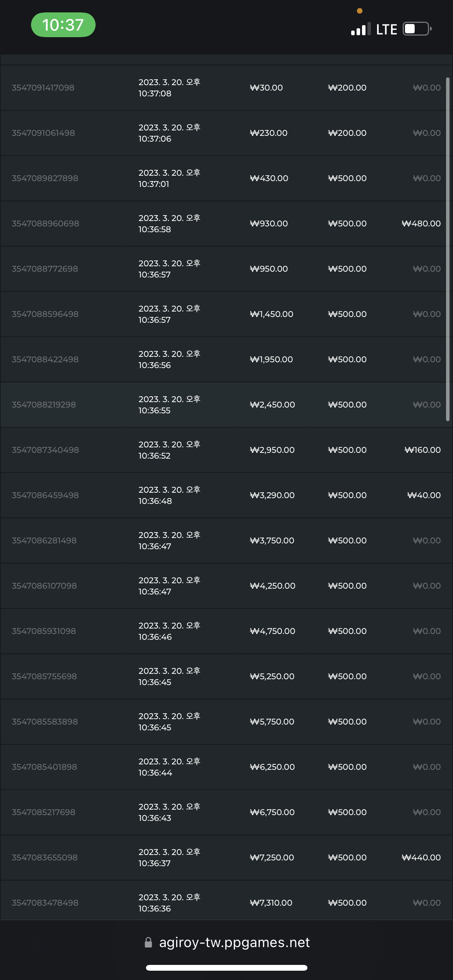Open transaction 3547088960698
This screenshot has height=980, width=453.
(x=45, y=224)
